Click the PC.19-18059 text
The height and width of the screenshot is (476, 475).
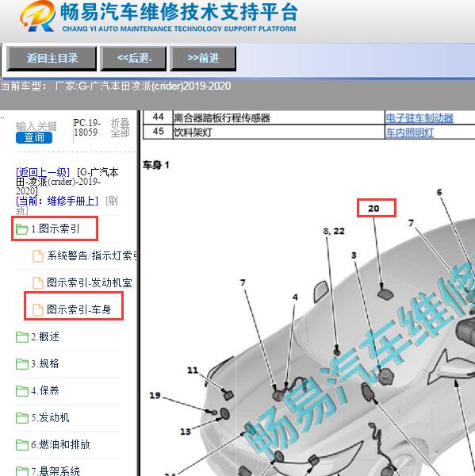tap(86, 128)
